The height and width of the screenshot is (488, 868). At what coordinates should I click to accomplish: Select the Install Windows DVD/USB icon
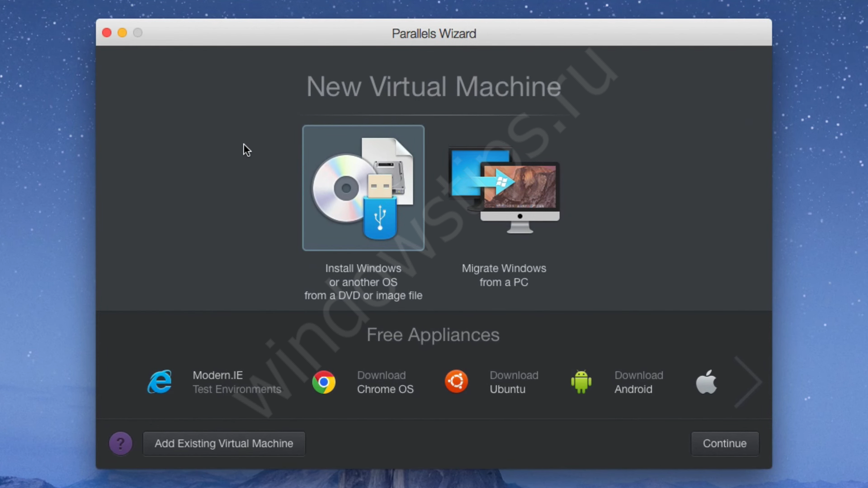[x=363, y=188]
